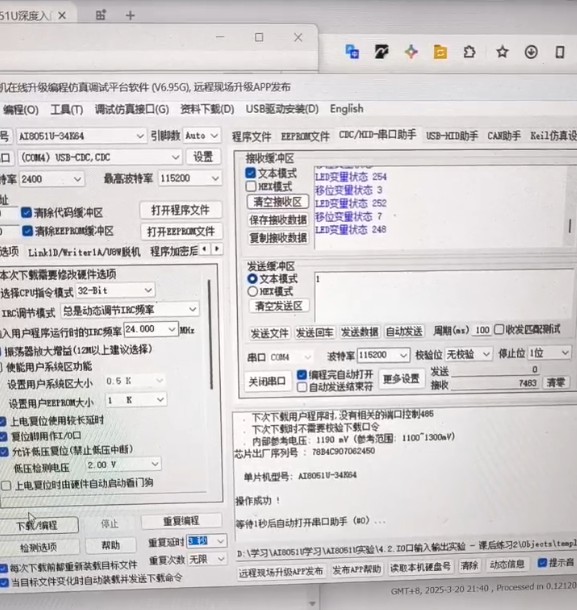Image resolution: width=577 pixels, height=610 pixels.
Task: Click the 下载/编程 button
Action: [37, 526]
